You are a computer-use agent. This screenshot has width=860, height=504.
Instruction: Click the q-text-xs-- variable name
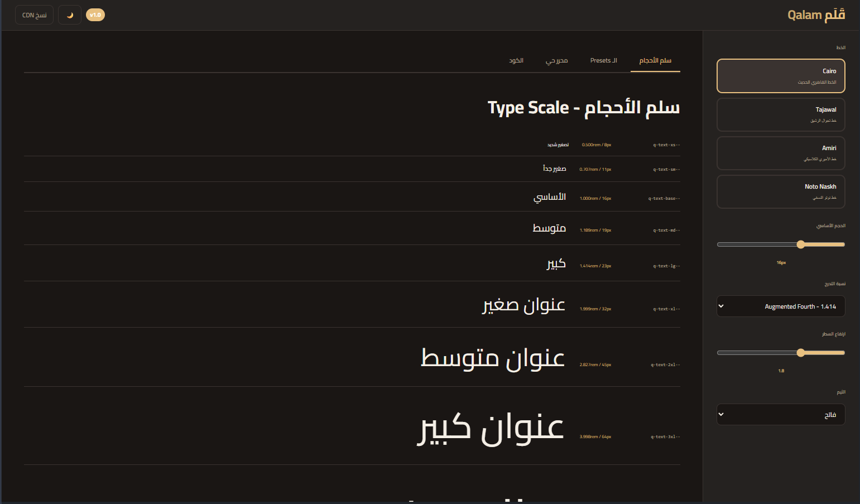666,145
